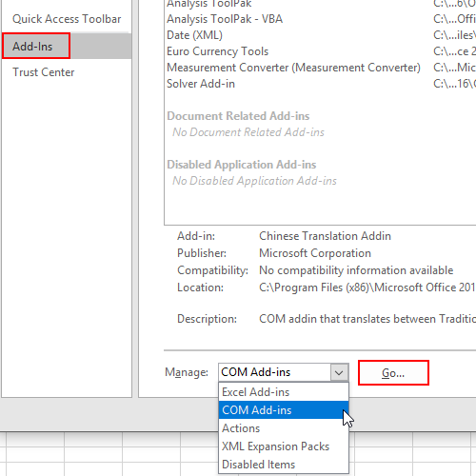Select Analysis ToolPak - VBA add-in
476x476 pixels.
(x=321, y=19)
